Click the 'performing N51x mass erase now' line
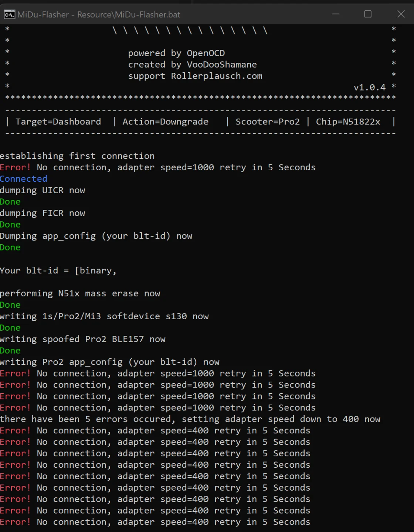Screen dimensions: 414x532 (80, 293)
